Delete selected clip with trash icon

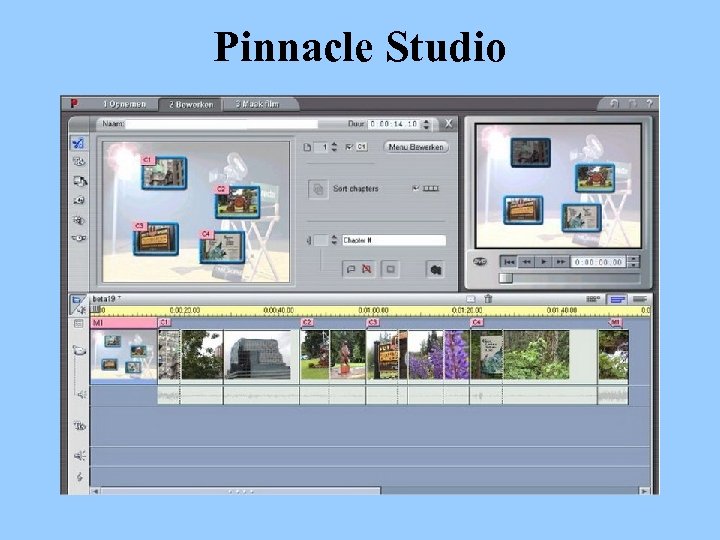point(488,299)
